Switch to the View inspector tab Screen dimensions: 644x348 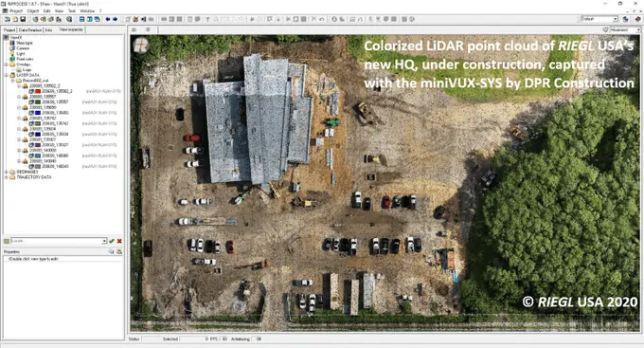coord(71,29)
